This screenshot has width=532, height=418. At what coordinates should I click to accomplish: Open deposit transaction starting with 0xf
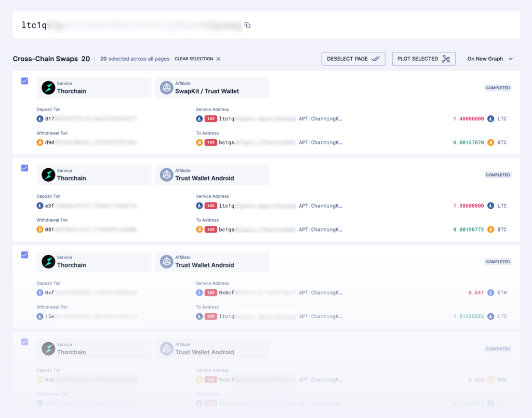[91, 292]
